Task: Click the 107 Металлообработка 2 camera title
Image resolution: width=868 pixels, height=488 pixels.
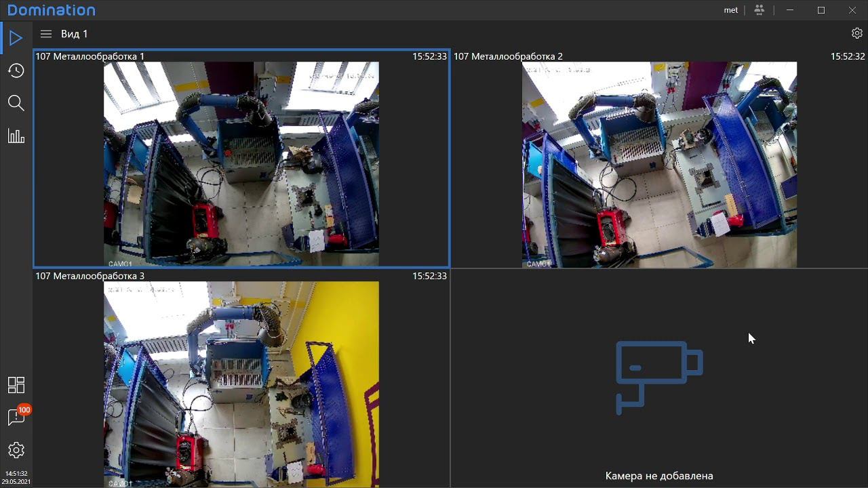Action: (x=508, y=56)
